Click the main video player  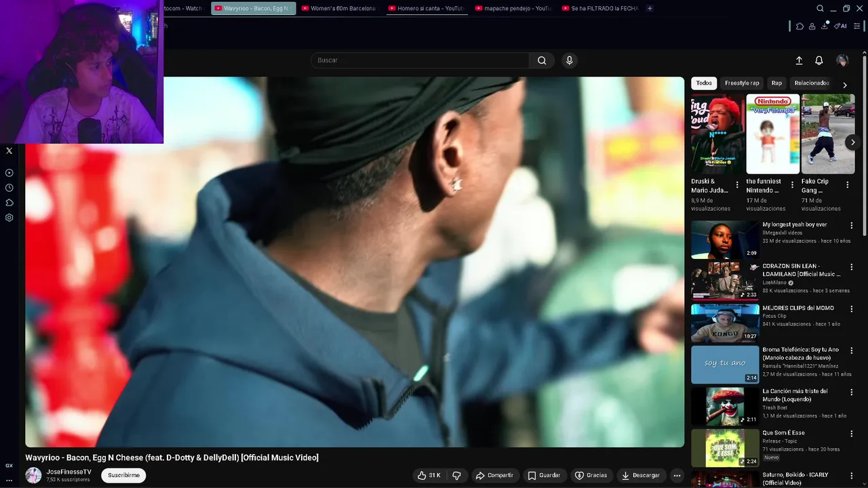tap(355, 262)
